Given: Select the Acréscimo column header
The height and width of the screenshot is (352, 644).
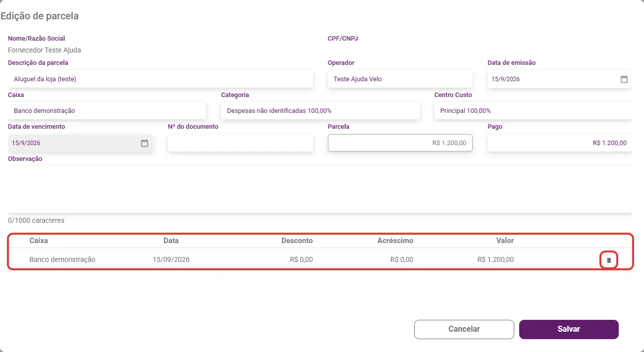Looking at the screenshot, I should pyautogui.click(x=395, y=241).
